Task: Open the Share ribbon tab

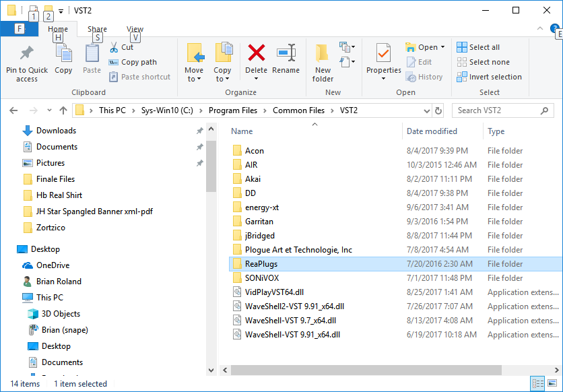Action: click(x=97, y=29)
